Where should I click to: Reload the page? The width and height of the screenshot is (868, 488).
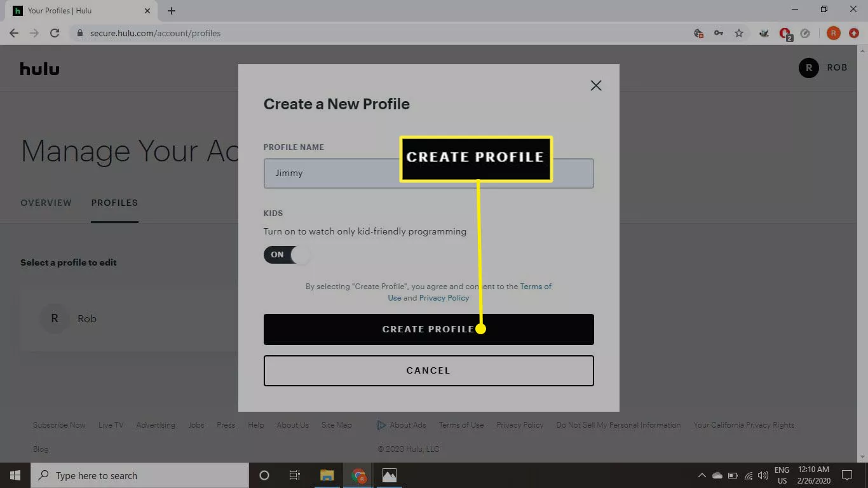55,33
